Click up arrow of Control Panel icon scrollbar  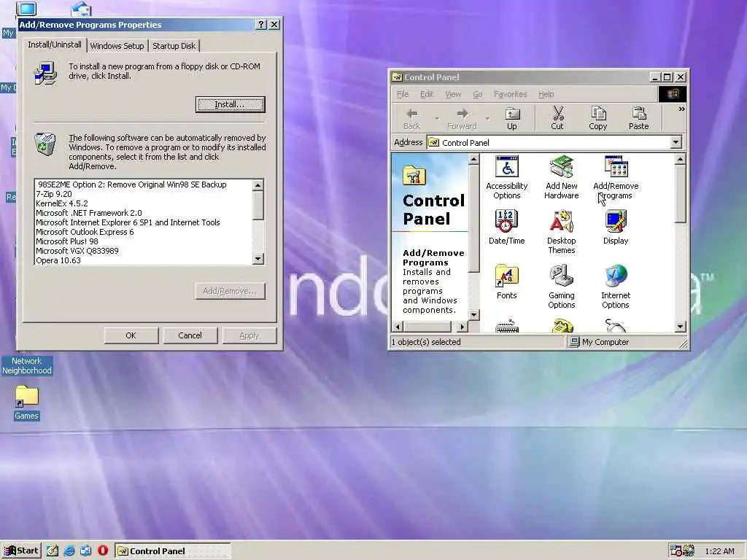pyautogui.click(x=681, y=159)
